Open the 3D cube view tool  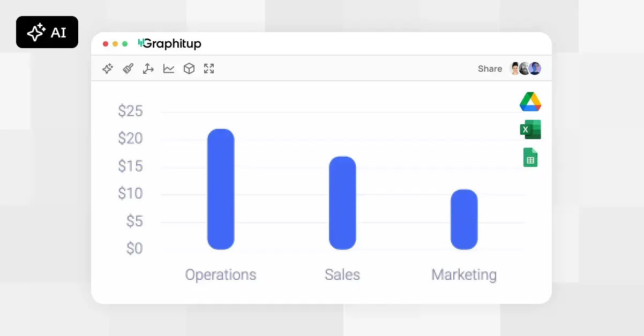click(189, 68)
